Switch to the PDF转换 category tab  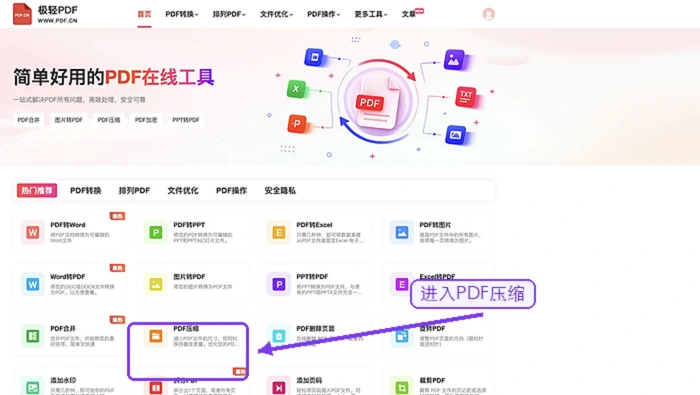86,191
